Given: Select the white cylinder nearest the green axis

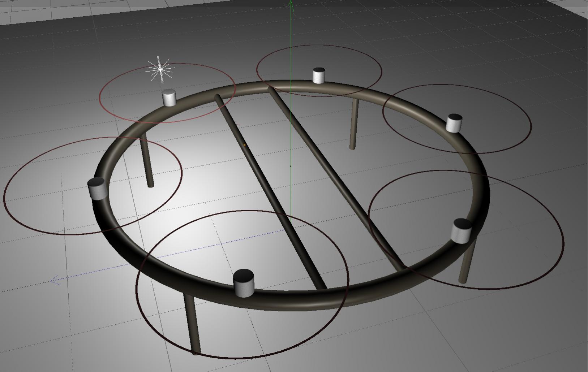Looking at the screenshot, I should pyautogui.click(x=318, y=76).
